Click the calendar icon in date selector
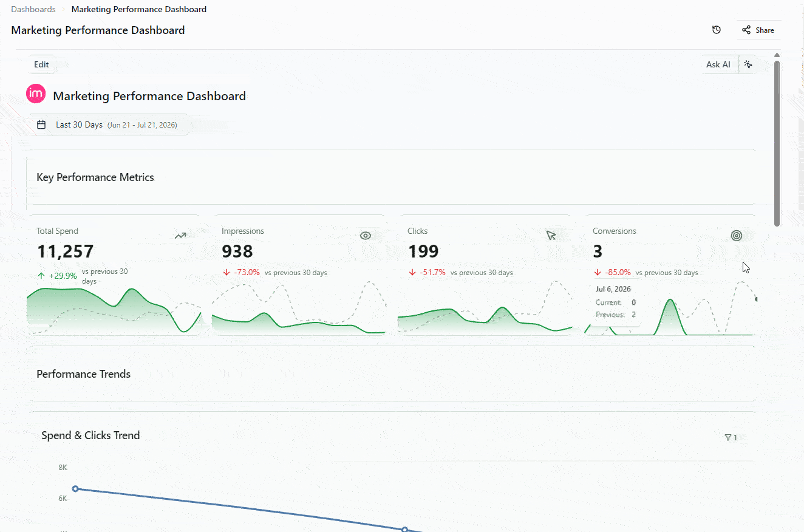Viewport: 804px width, 532px height. pyautogui.click(x=41, y=124)
